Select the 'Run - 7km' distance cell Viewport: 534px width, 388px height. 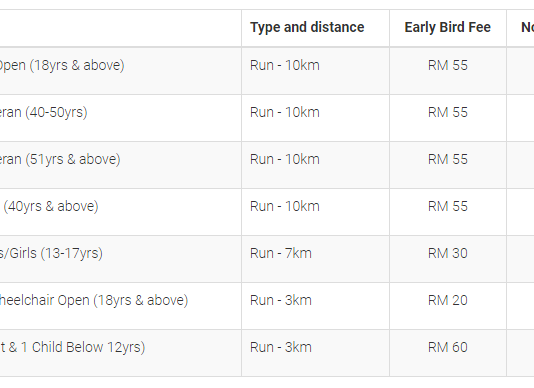pos(281,253)
